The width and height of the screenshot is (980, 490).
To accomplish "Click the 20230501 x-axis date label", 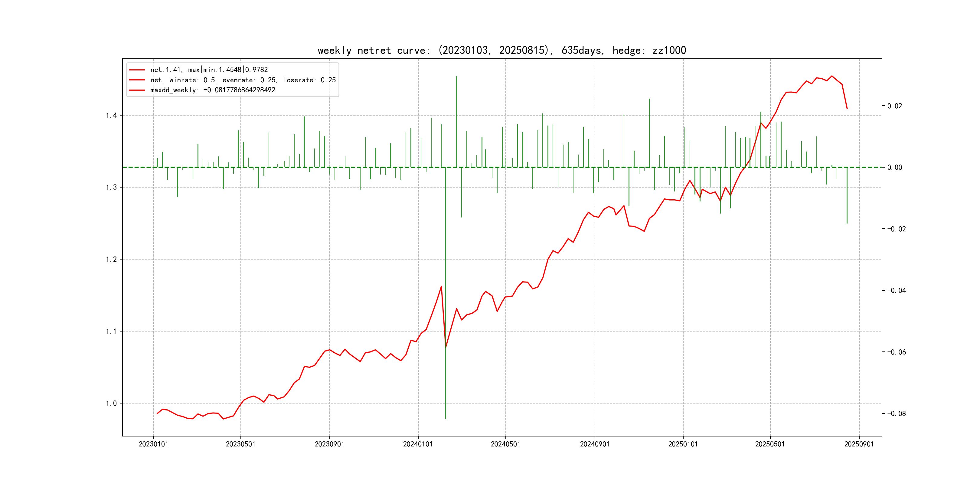I will 240,444.
